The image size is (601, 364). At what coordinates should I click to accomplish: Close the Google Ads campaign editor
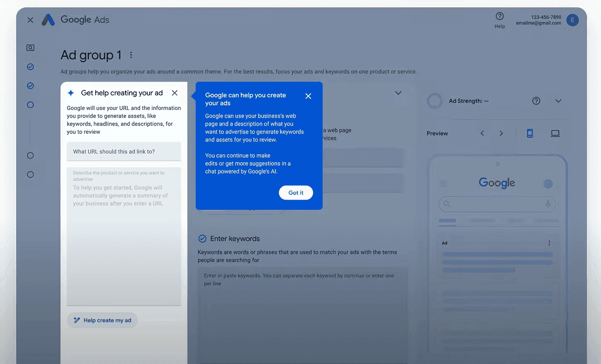pyautogui.click(x=30, y=20)
